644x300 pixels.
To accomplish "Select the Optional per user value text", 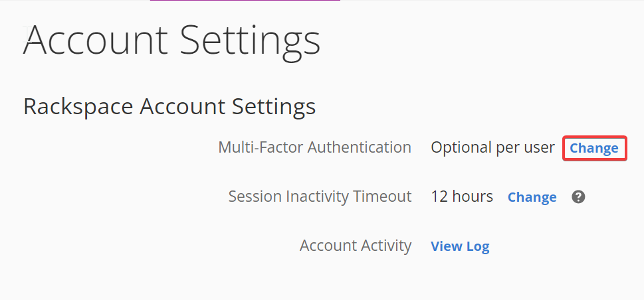I will (x=493, y=147).
